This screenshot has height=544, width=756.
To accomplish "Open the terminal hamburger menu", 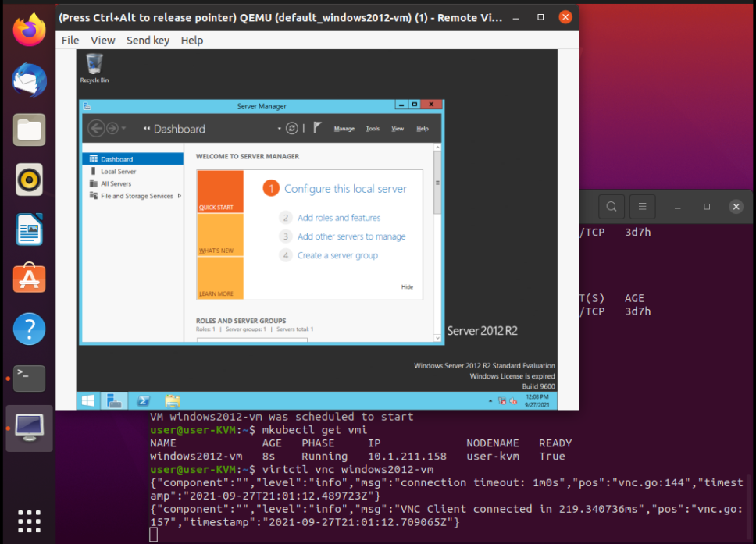I will pos(642,207).
